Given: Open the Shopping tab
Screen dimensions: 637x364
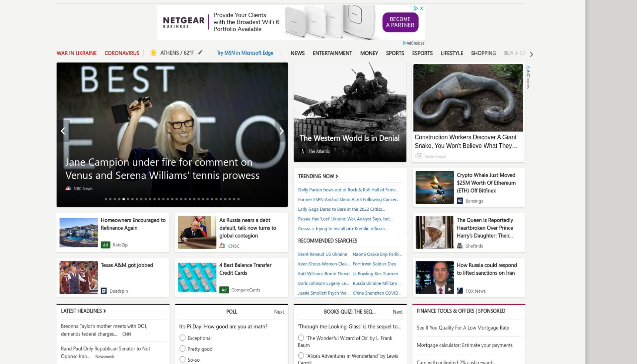Looking at the screenshot, I should tap(483, 53).
